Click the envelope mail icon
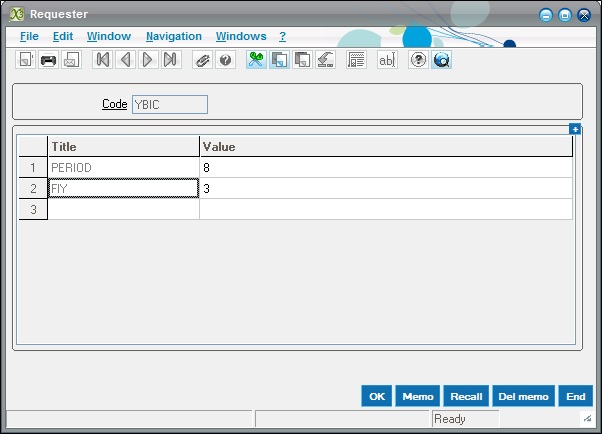Screen dimensions: 602x434 (71, 60)
